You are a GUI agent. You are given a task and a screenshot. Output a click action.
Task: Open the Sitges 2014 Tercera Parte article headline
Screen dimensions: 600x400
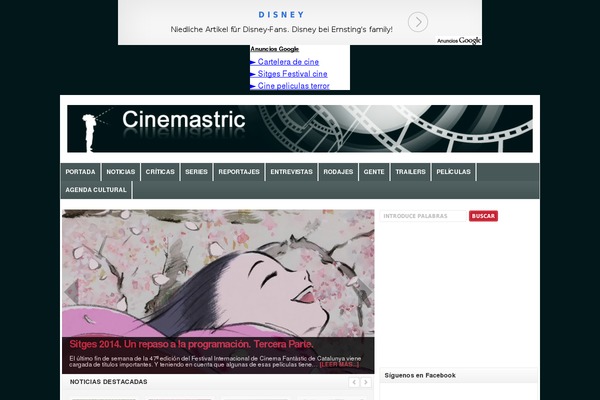click(x=191, y=344)
